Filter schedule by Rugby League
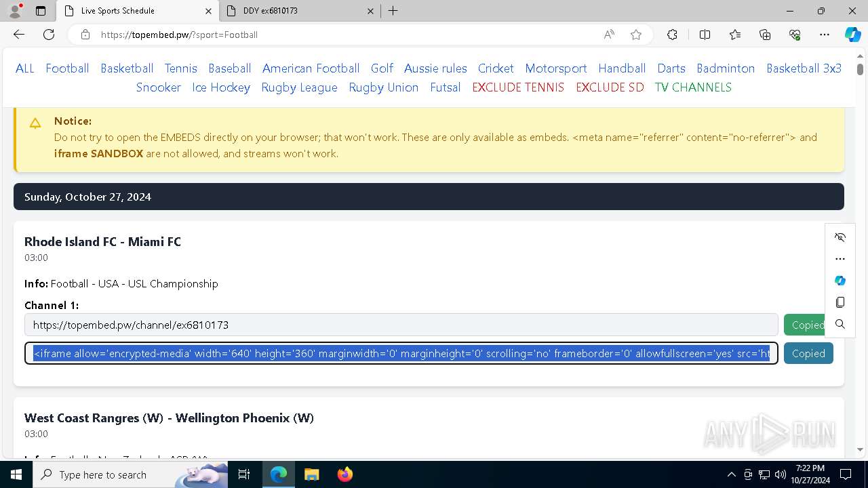The height and width of the screenshot is (488, 868). coord(299,87)
